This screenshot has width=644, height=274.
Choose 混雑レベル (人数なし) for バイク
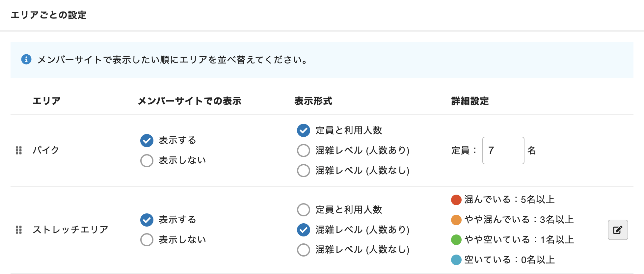(304, 171)
